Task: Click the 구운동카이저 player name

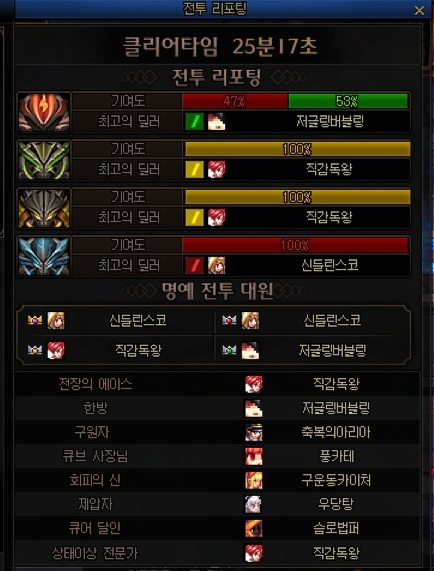Action: tap(336, 480)
